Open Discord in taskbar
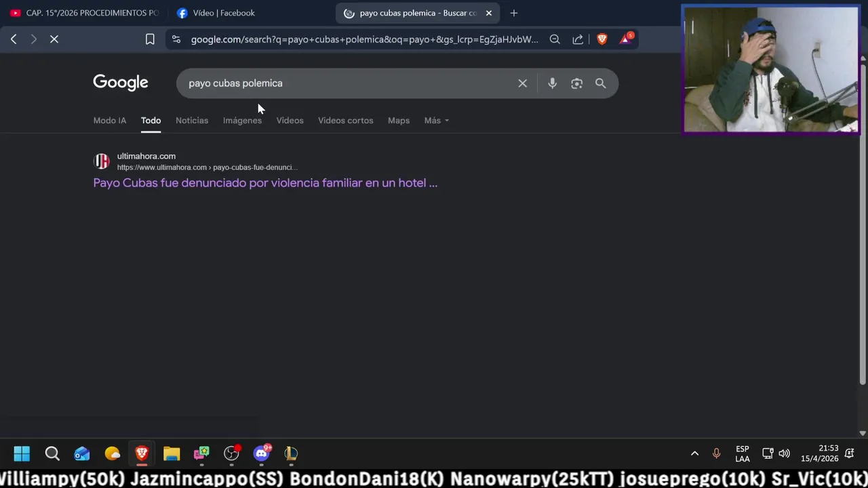 [261, 453]
